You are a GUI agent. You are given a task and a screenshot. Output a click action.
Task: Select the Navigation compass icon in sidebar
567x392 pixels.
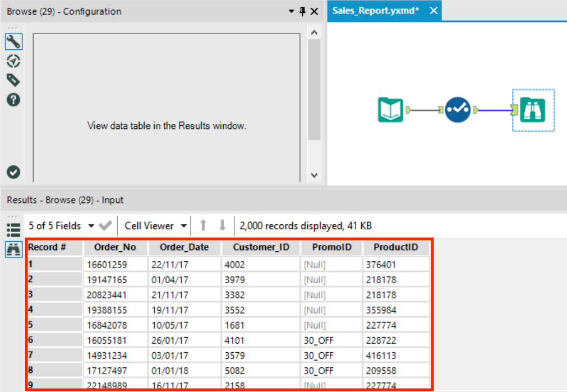pos(13,61)
